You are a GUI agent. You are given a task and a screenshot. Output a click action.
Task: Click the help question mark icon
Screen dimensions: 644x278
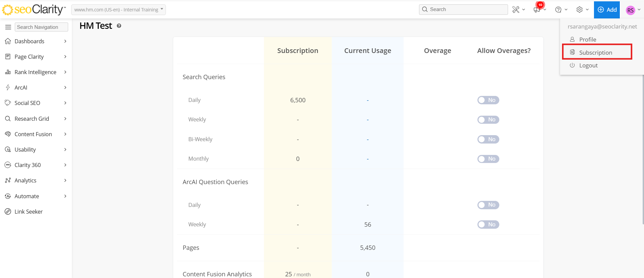[558, 10]
